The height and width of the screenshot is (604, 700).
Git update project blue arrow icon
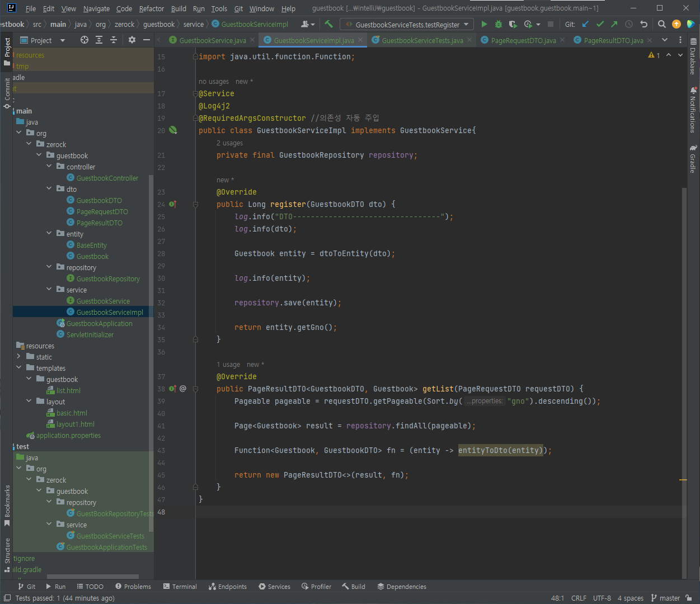click(x=585, y=24)
